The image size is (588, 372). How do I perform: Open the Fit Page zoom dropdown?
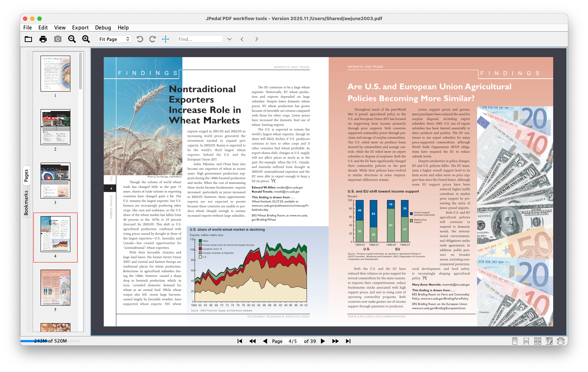pyautogui.click(x=114, y=39)
